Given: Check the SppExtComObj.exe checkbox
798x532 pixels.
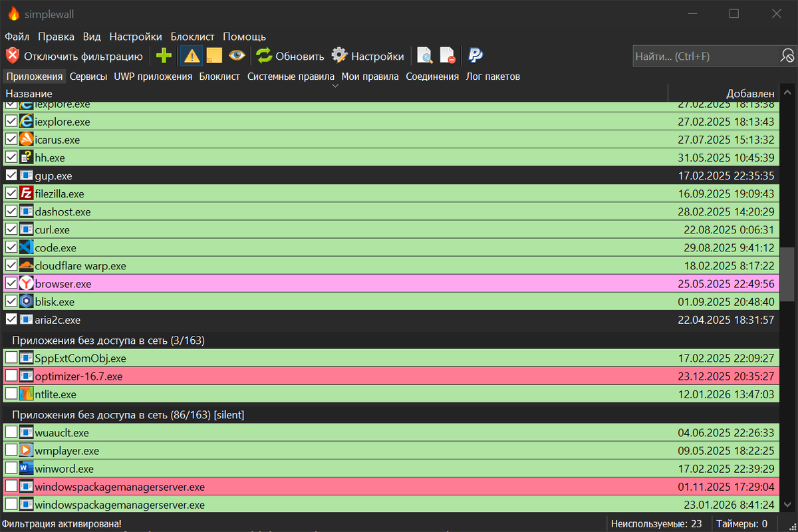Looking at the screenshot, I should (x=11, y=358).
